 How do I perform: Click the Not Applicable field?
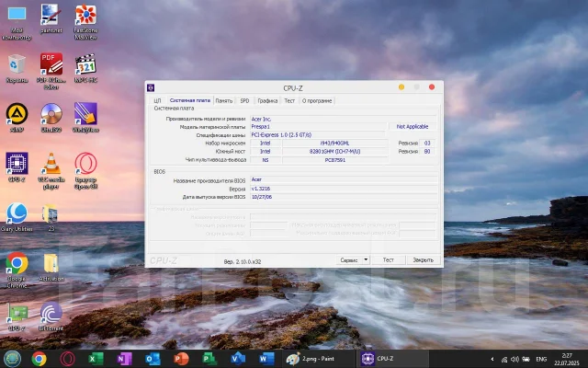pyautogui.click(x=413, y=127)
